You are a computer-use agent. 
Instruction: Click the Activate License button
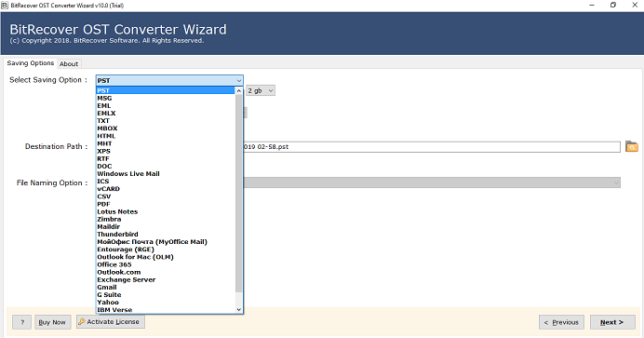pyautogui.click(x=111, y=321)
